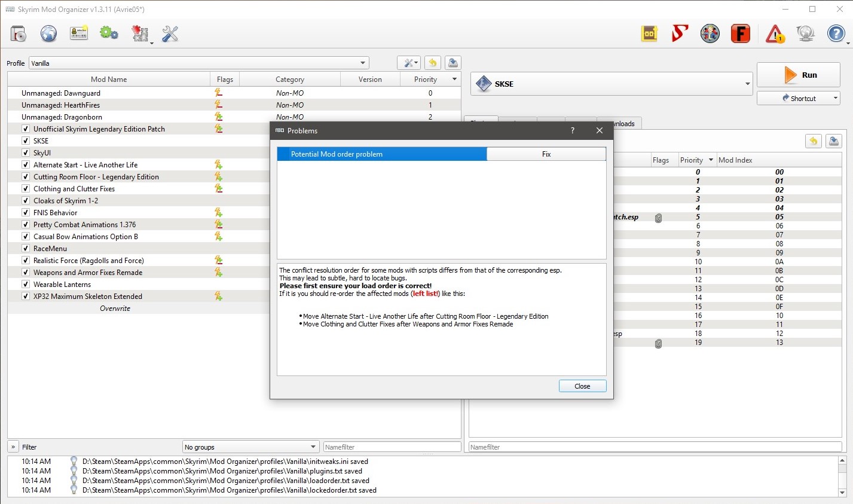Click the Run button
The height and width of the screenshot is (504, 853).
pyautogui.click(x=799, y=75)
